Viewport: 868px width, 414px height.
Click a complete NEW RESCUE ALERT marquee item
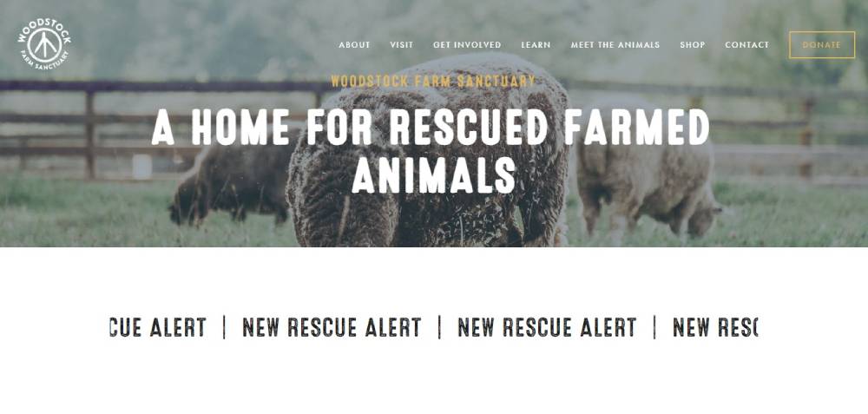[332, 328]
